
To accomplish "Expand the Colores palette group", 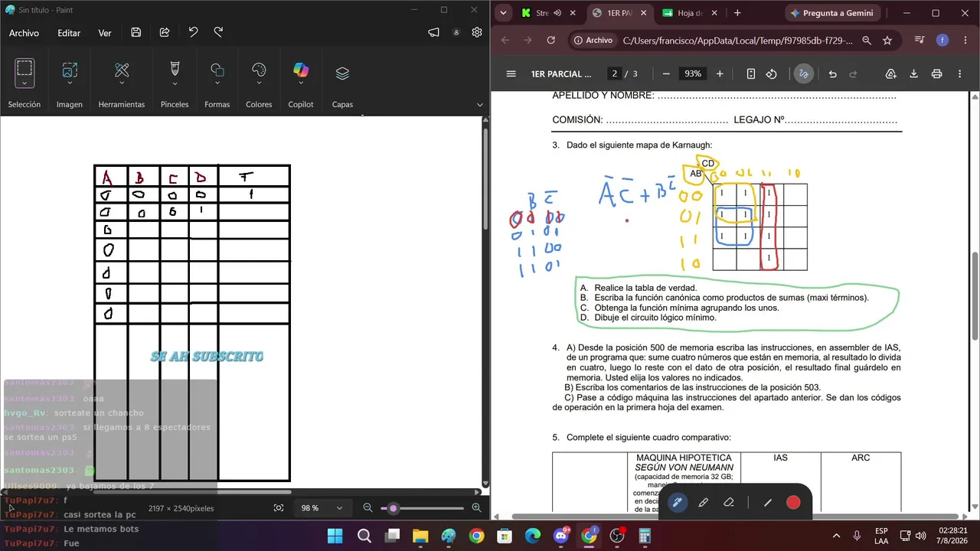I will click(259, 83).
